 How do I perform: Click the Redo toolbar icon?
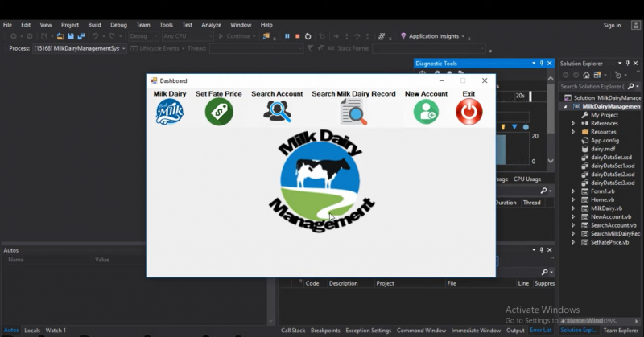(112, 36)
